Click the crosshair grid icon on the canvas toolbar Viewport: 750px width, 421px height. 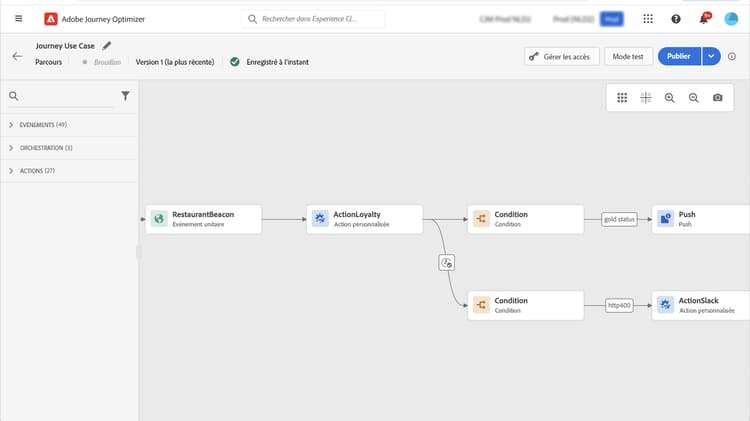pos(646,97)
